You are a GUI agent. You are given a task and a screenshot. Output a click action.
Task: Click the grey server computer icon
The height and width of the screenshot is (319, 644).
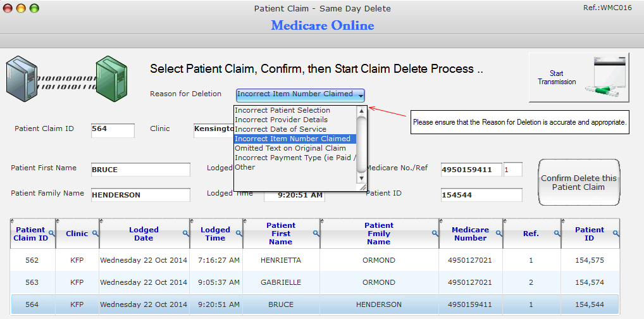click(22, 79)
